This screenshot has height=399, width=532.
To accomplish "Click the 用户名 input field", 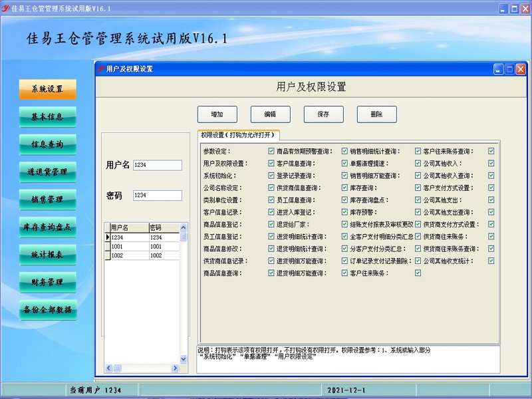I will point(158,165).
